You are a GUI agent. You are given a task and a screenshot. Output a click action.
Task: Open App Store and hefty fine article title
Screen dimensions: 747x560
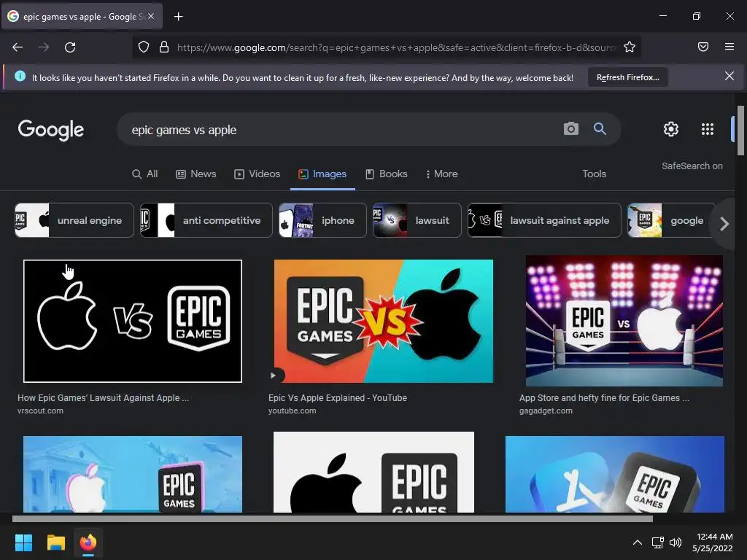click(x=604, y=397)
